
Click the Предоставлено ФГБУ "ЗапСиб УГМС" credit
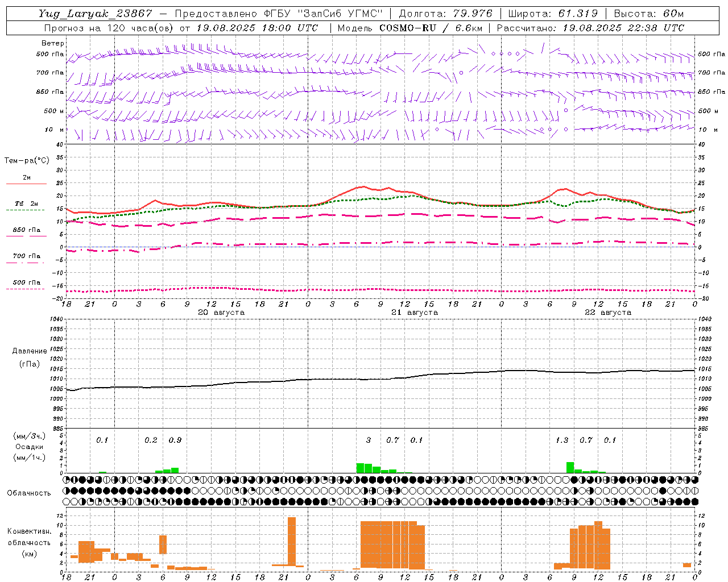click(279, 14)
